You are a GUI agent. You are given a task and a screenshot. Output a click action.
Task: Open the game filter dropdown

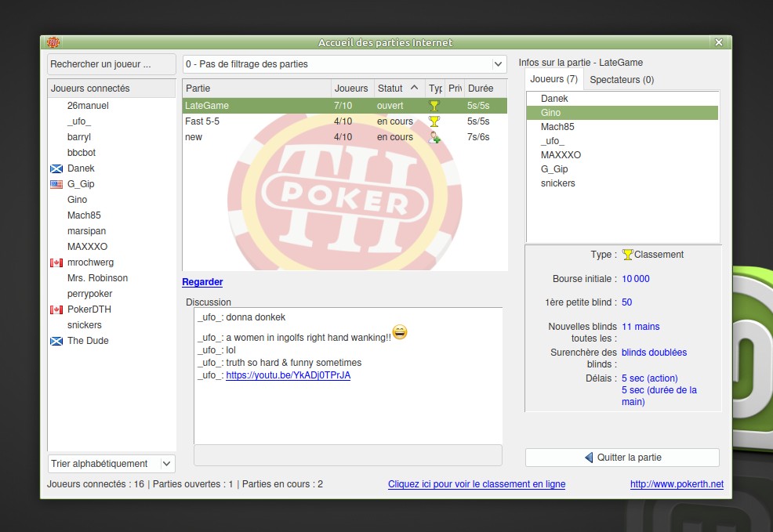tap(345, 64)
